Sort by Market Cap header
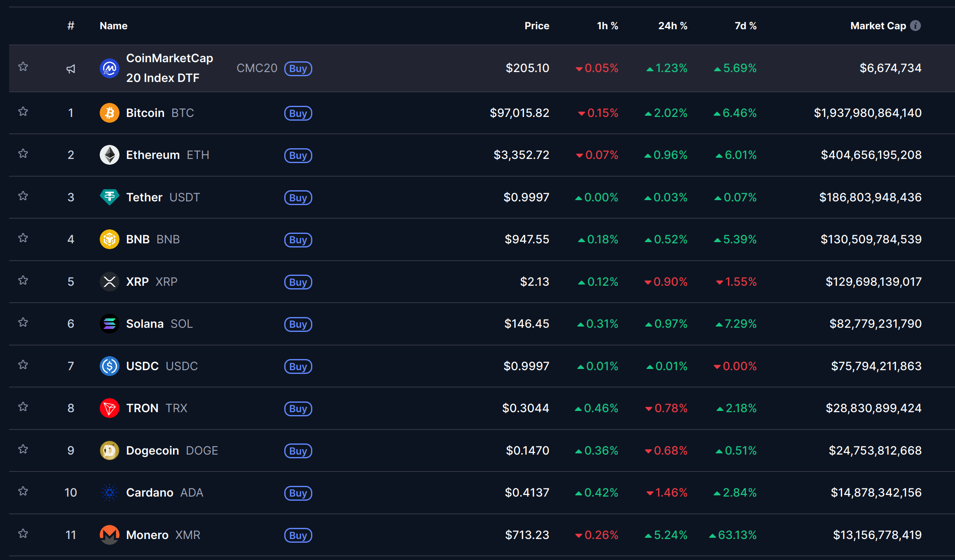 (878, 26)
